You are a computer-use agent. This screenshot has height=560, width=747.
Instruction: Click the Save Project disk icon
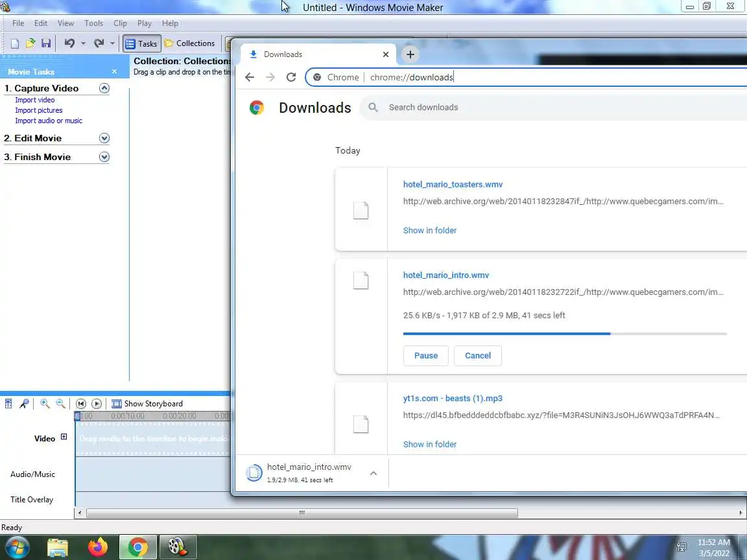tap(46, 43)
